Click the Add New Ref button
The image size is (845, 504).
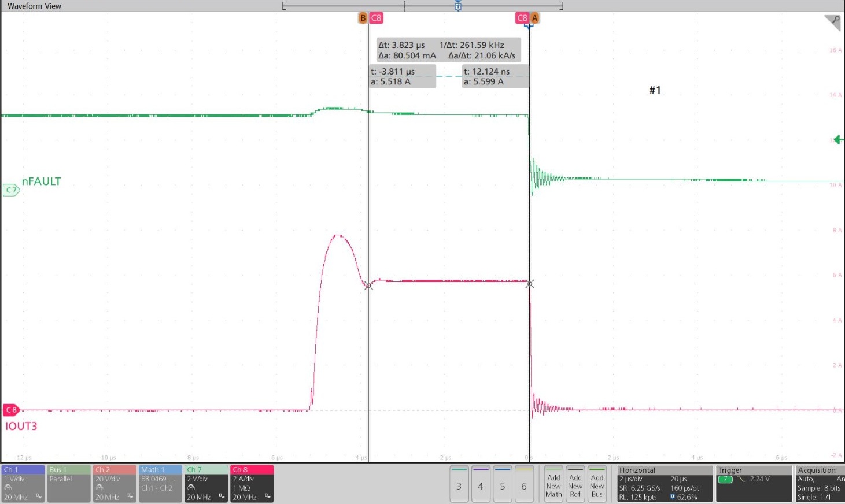575,484
